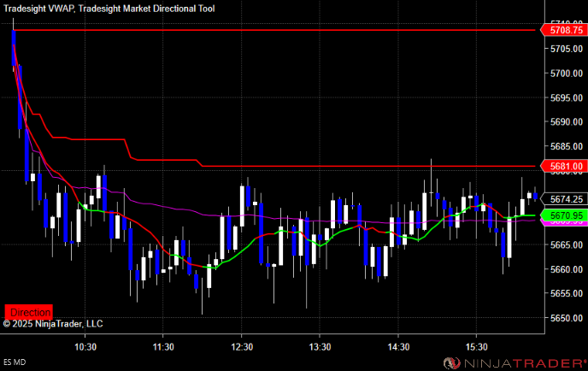Click the 5705.00 price axis label
The width and height of the screenshot is (588, 371).
(x=567, y=49)
